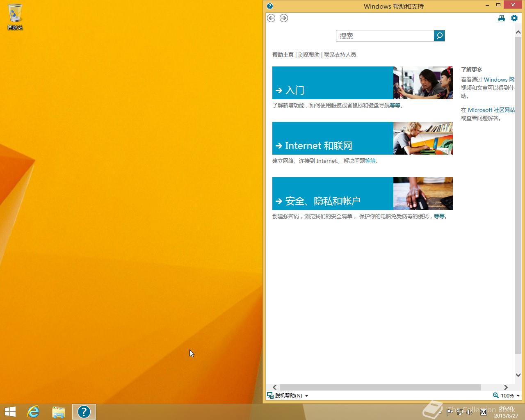
Task: Open Microsoft 社区网站 link
Action: point(491,110)
